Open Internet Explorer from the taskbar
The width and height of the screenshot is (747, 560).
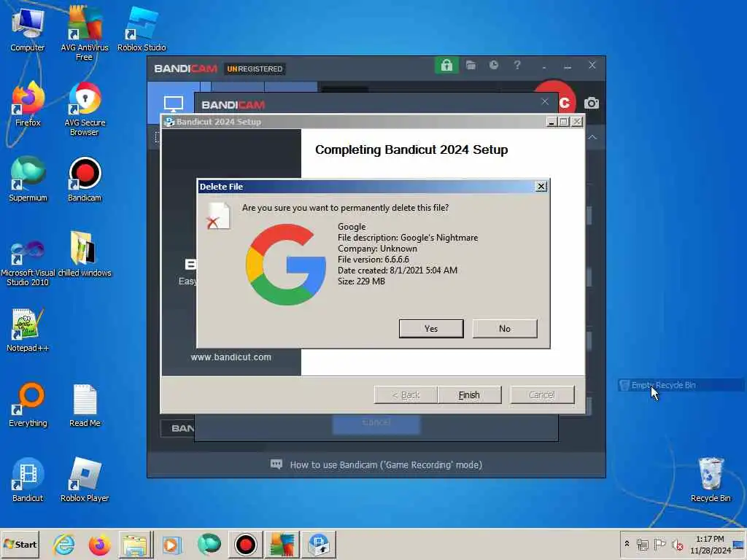coord(63,544)
